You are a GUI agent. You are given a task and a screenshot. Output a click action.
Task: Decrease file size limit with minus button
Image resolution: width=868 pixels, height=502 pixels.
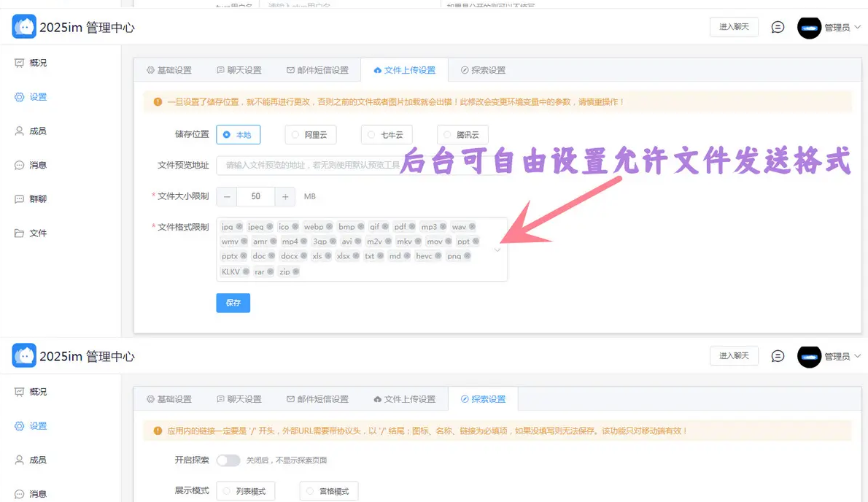227,196
